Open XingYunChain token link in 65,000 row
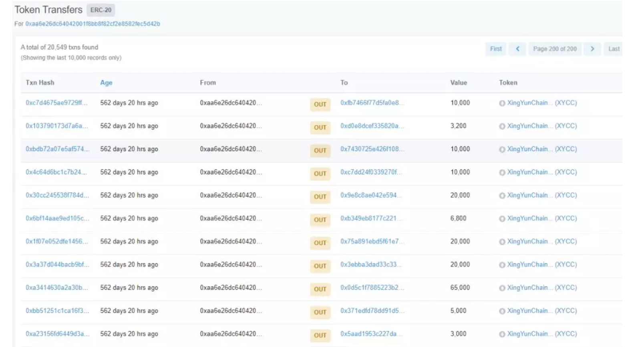 [542, 288]
